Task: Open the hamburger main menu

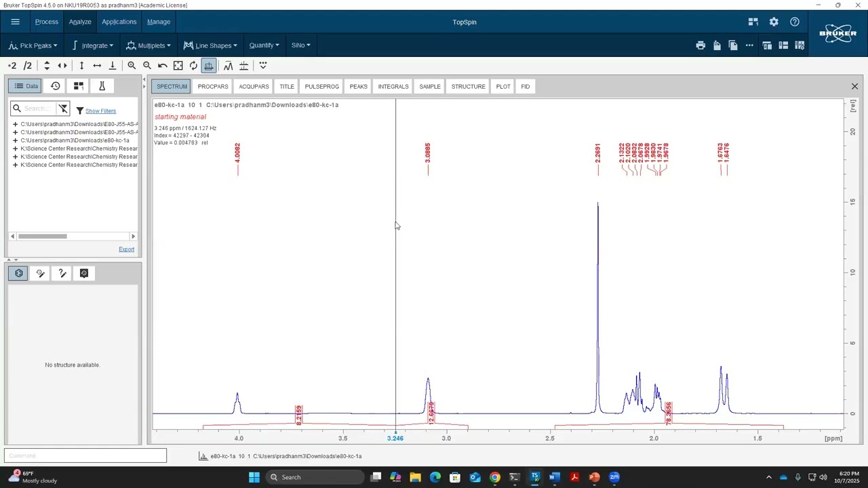Action: tap(15, 22)
